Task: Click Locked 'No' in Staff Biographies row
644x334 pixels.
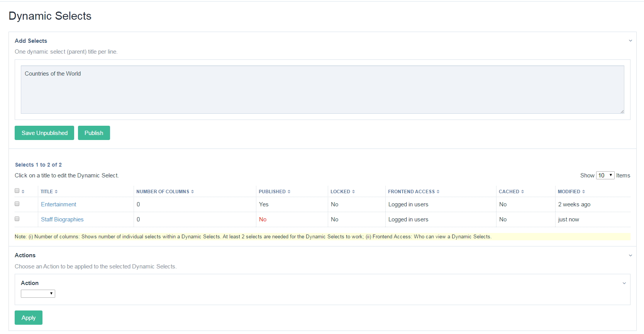Action: point(334,219)
